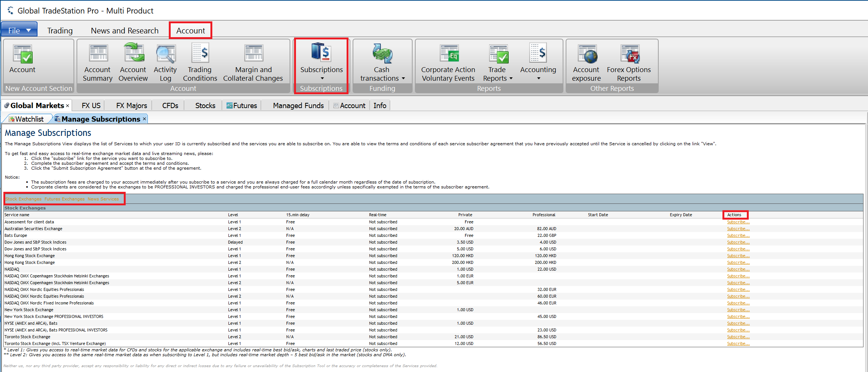Jump to Futures Exchanges section link
The image size is (868, 372).
tap(65, 199)
